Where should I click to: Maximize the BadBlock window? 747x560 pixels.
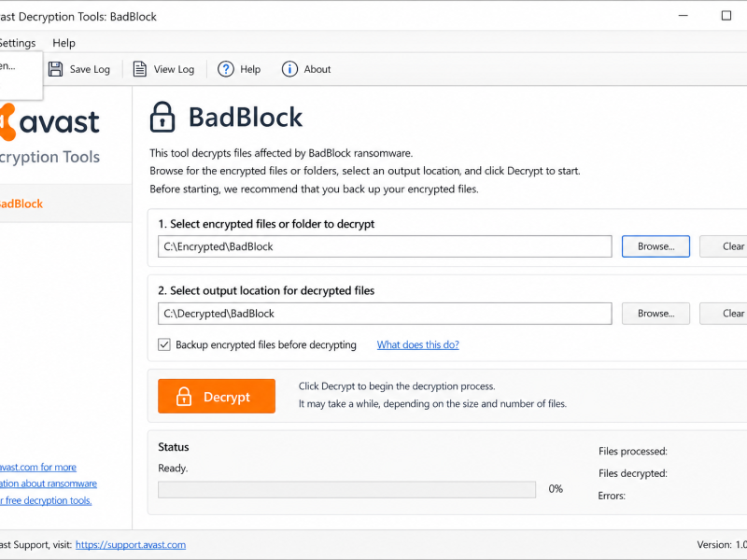tap(726, 16)
